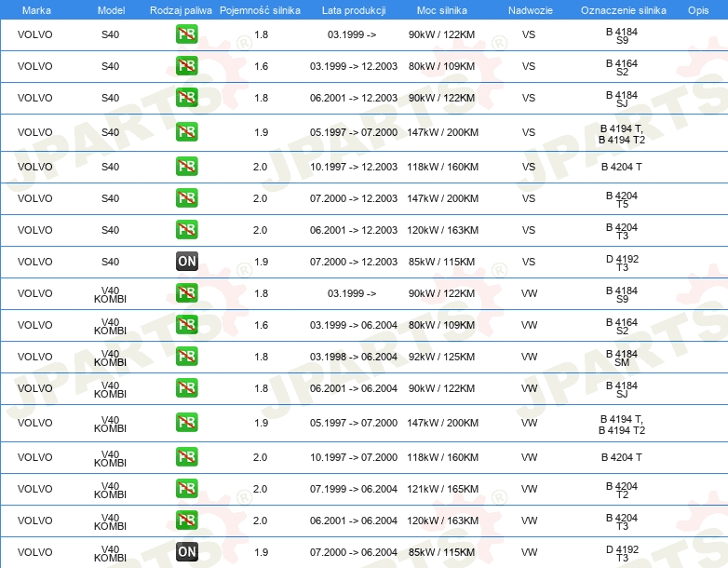
Task: Click engine code B 4164 S2 in V40 KOMBI row
Action: tap(622, 327)
